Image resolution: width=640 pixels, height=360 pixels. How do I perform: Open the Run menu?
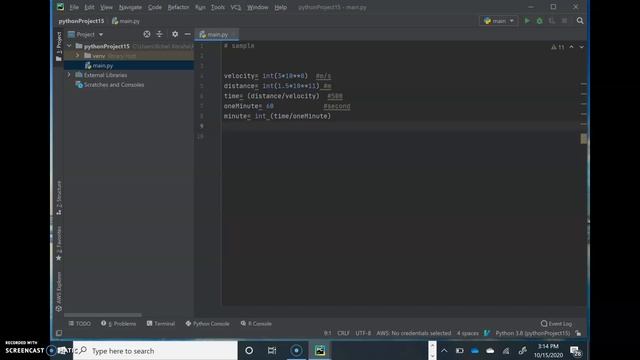pos(200,7)
